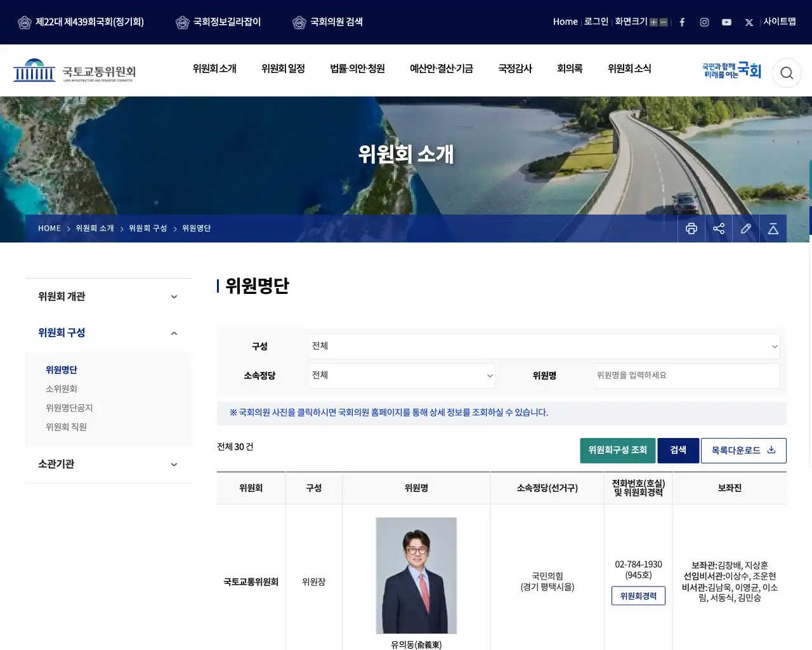Open the YouTube icon link
Viewport: 812px width, 650px height.
pos(726,22)
